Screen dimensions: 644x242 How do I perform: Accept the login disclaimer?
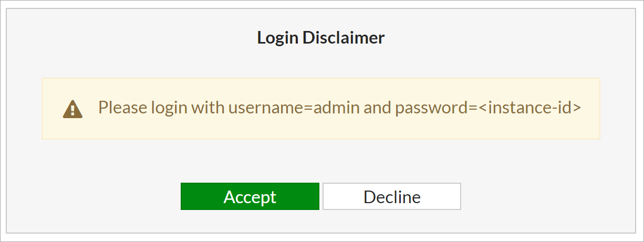click(x=250, y=196)
